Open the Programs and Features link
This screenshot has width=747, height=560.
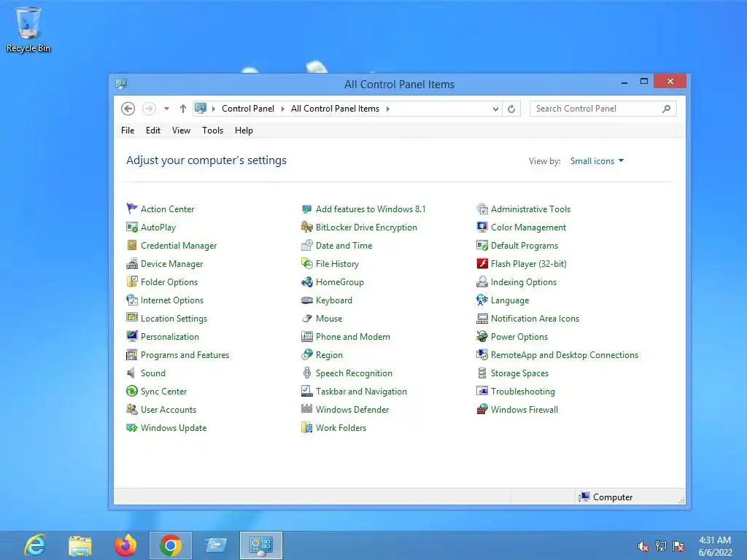click(x=185, y=355)
